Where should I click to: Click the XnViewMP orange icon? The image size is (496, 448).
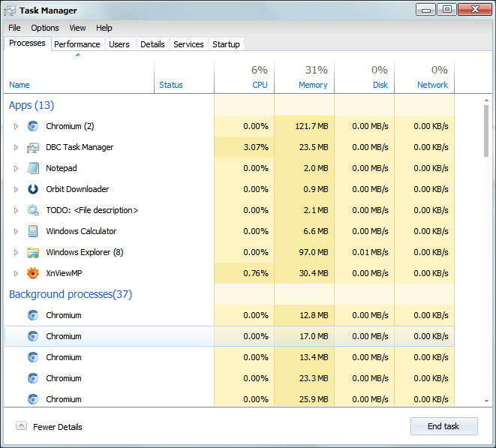33,273
